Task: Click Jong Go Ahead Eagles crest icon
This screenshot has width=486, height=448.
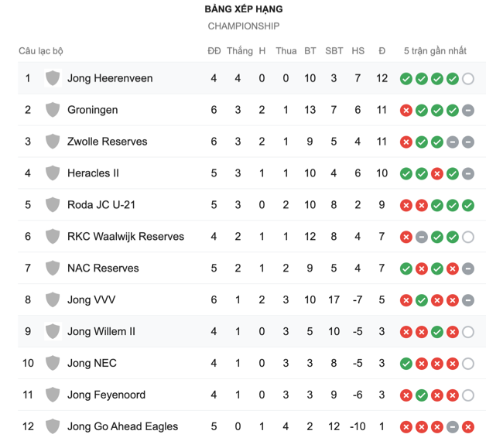Action: [53, 426]
